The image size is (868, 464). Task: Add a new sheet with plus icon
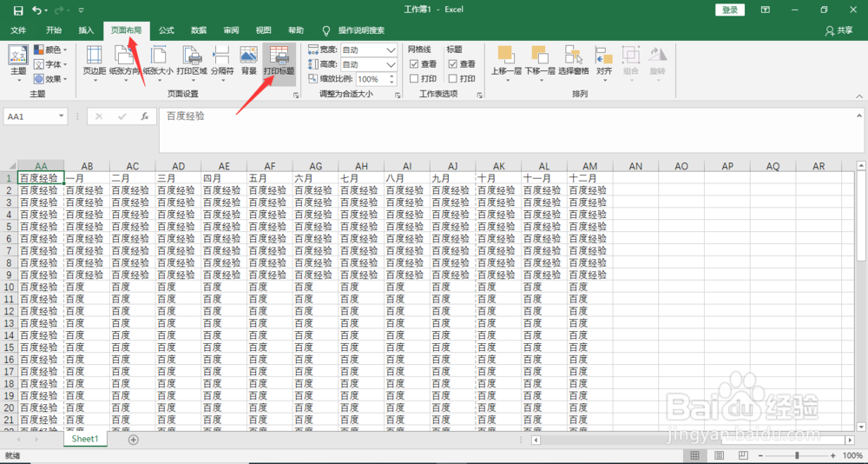point(134,440)
